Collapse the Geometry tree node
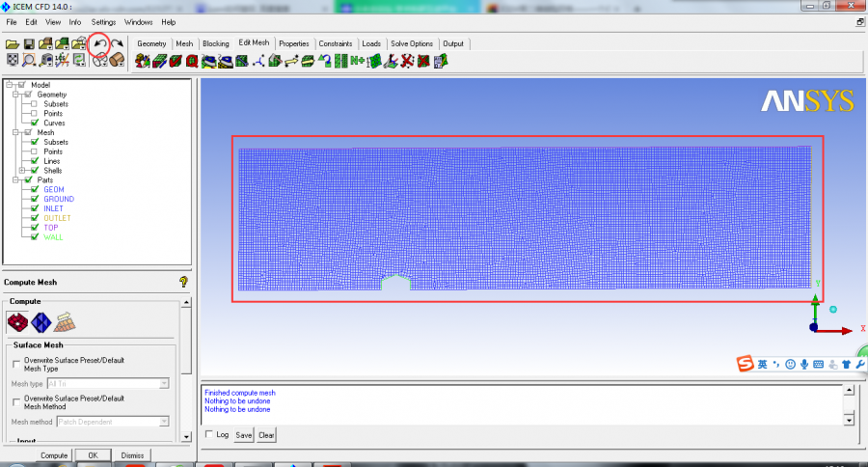Image resolution: width=868 pixels, height=467 pixels. coord(15,95)
